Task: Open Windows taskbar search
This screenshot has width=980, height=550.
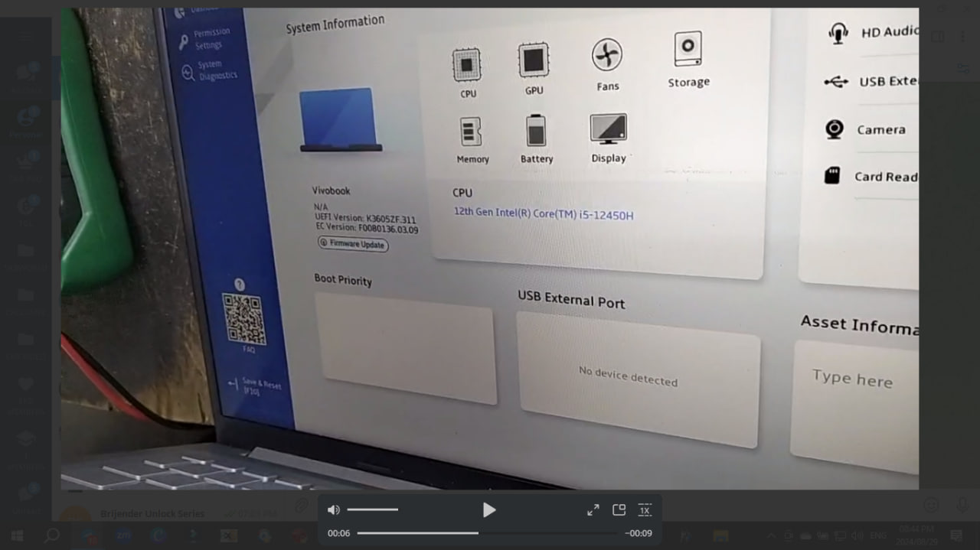Action: [51, 535]
